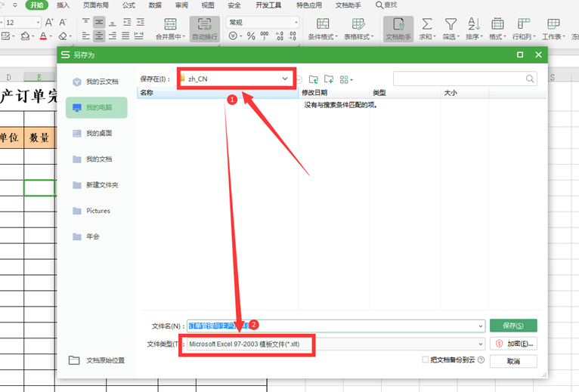Expand the file name history dropdown
Viewport: 579px width, 392px height.
tap(481, 326)
